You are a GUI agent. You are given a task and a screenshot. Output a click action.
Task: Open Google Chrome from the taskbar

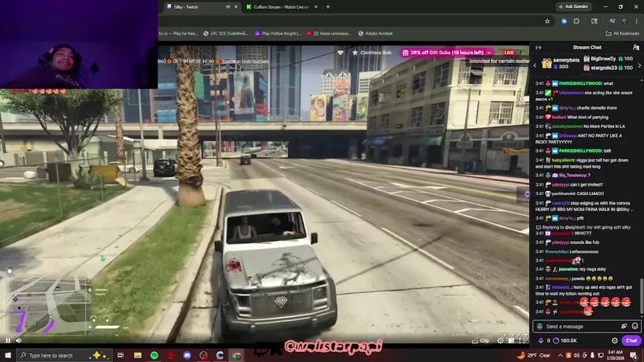[237, 355]
